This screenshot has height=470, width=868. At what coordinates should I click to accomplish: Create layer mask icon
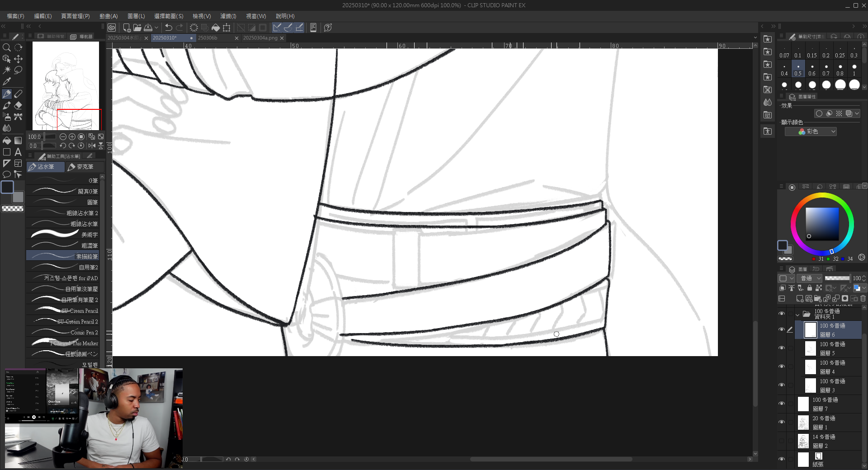pyautogui.click(x=845, y=299)
